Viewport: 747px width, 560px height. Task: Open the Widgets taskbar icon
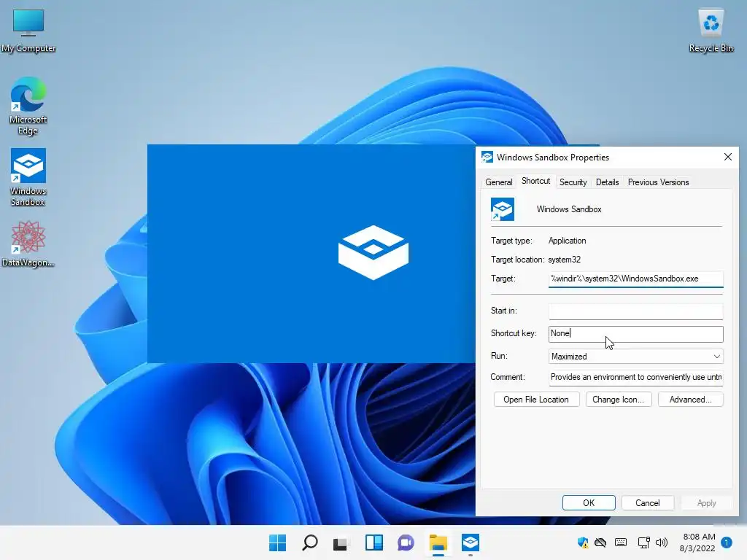pyautogui.click(x=374, y=542)
